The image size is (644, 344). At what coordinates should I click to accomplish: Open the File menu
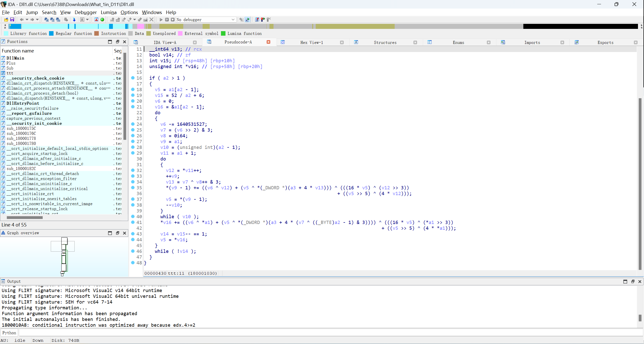6,12
